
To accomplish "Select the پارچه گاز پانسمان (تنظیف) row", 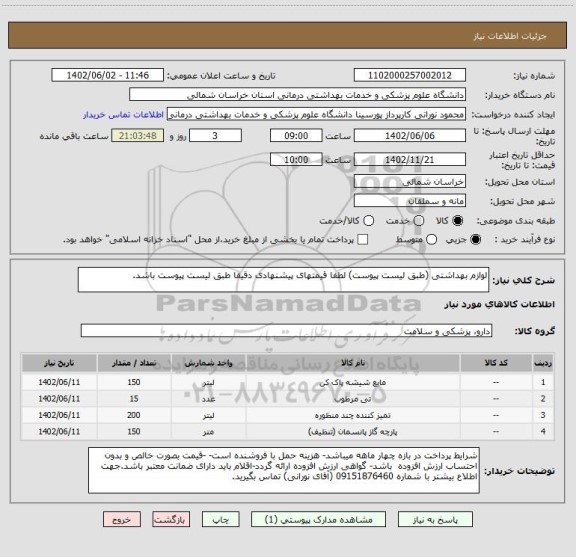I will 288,431.
